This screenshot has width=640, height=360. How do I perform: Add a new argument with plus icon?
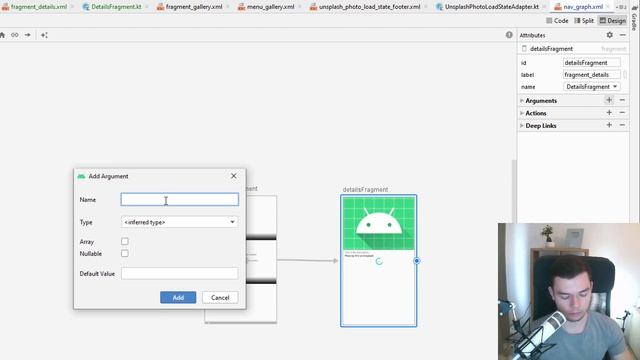(x=609, y=100)
